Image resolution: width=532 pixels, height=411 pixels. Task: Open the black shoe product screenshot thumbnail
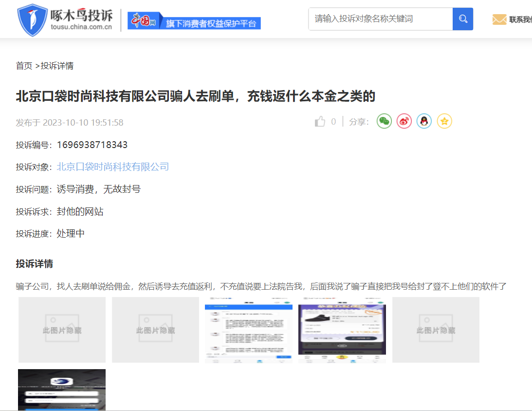342,330
